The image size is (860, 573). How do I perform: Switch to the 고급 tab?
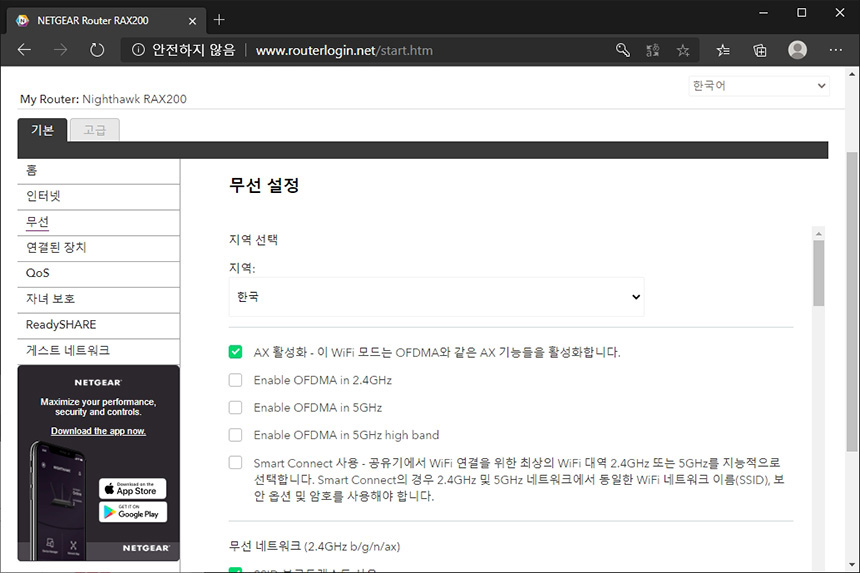pos(94,130)
